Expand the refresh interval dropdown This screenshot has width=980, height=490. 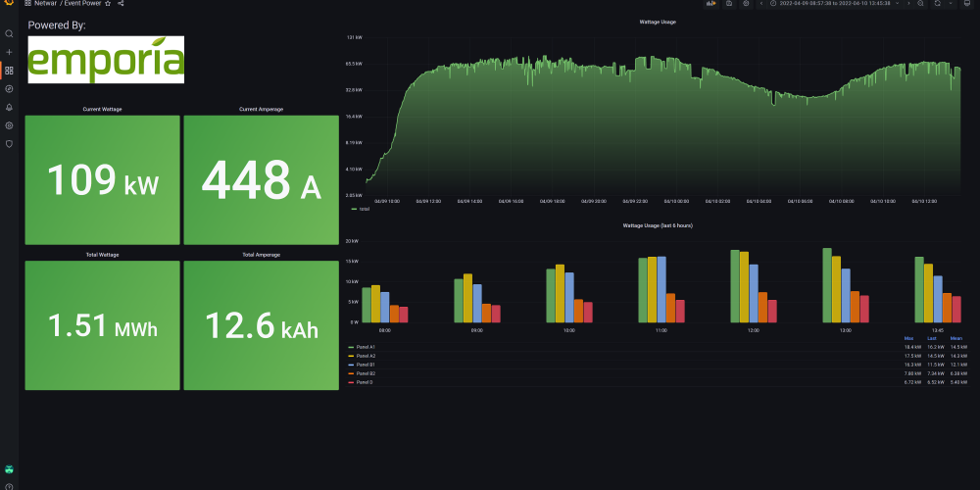coord(952,4)
